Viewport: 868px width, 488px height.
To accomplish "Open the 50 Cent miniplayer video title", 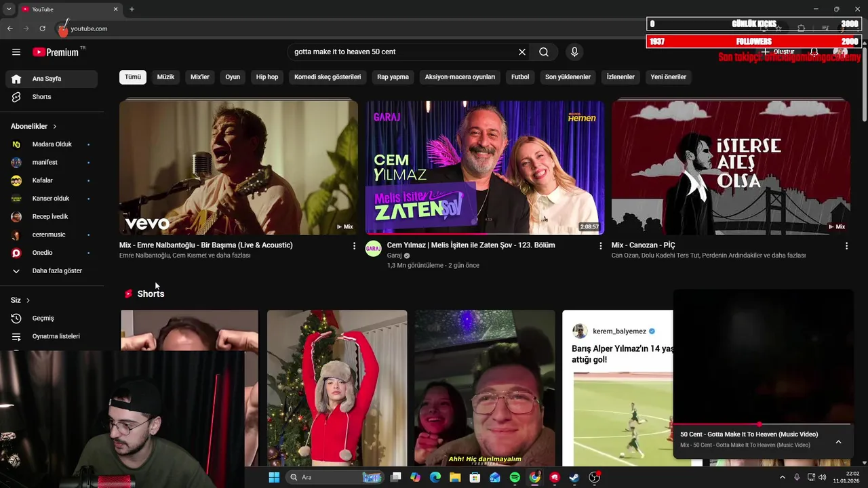I will (x=749, y=434).
